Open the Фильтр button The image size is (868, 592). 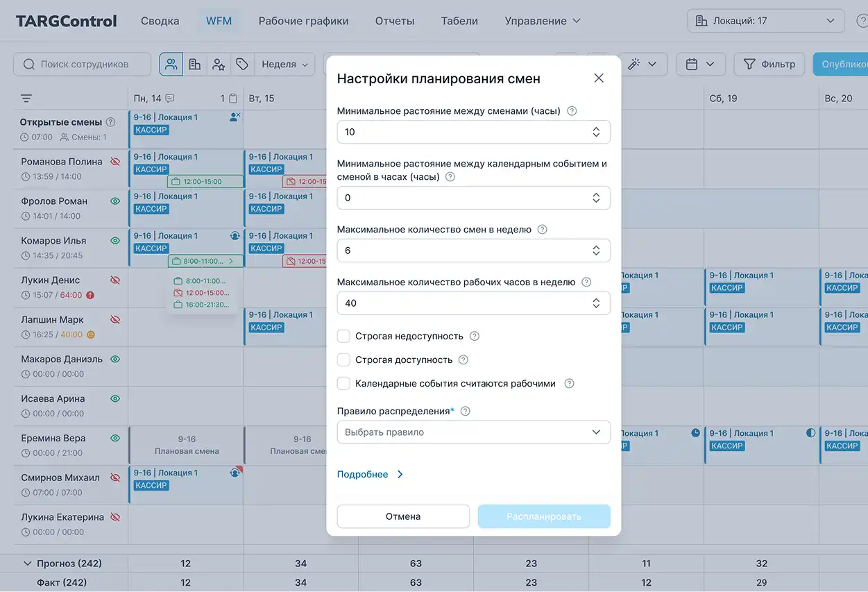pyautogui.click(x=769, y=64)
